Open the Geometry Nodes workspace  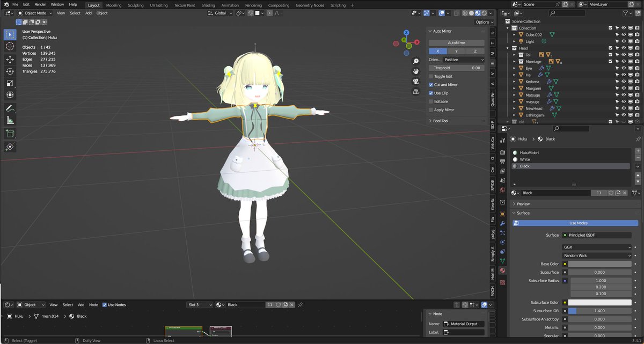310,5
